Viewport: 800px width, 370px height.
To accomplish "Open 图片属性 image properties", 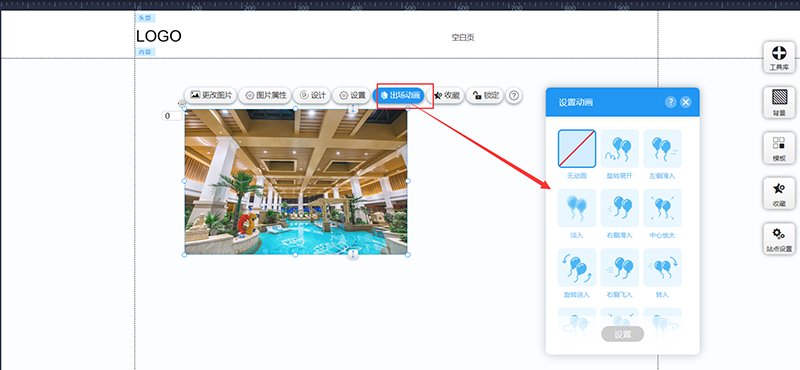I will click(265, 95).
